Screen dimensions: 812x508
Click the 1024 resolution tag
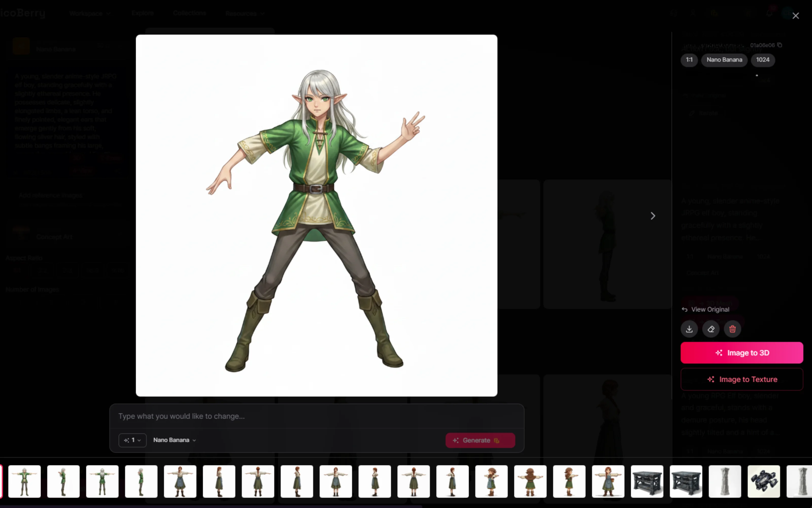coord(763,60)
